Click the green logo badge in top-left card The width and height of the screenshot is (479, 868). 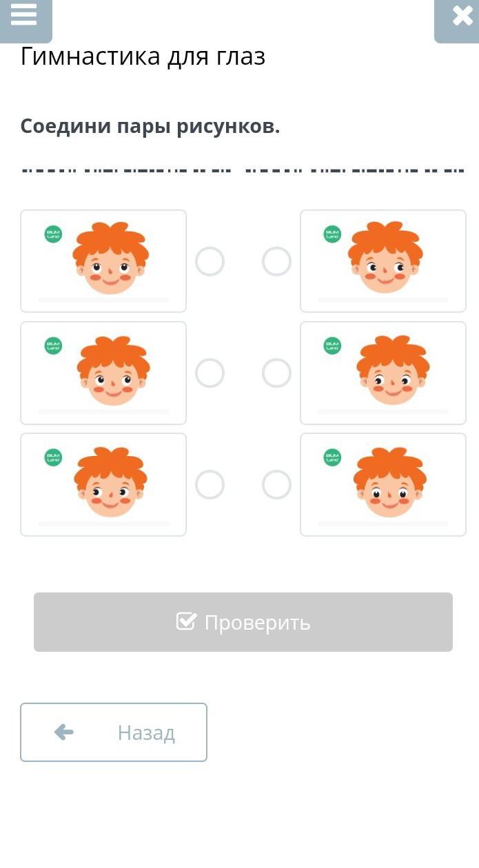53,234
